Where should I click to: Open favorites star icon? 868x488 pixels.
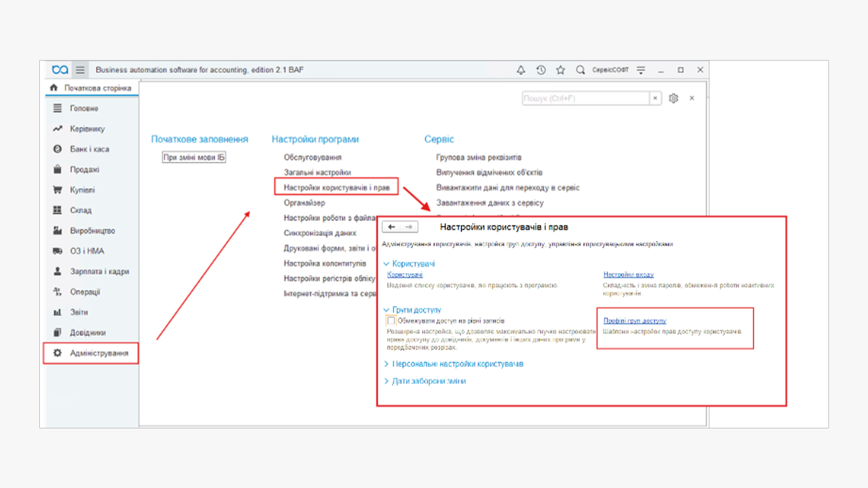tap(561, 70)
